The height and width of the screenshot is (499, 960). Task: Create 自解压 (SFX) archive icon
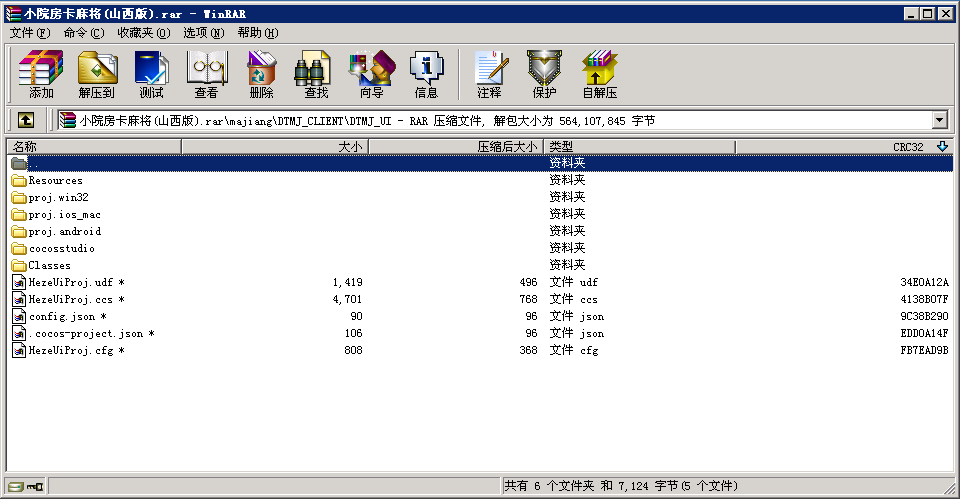(599, 74)
